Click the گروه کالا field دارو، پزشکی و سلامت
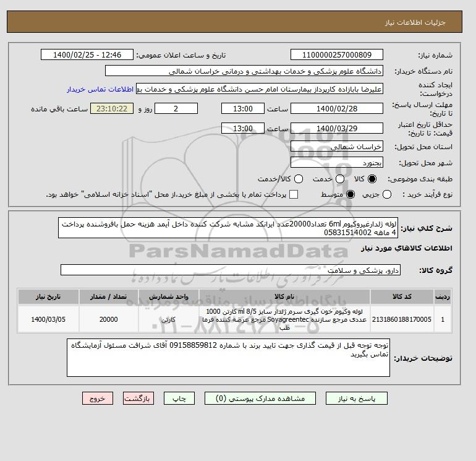Screen dimensions: 476x461 tap(231, 270)
